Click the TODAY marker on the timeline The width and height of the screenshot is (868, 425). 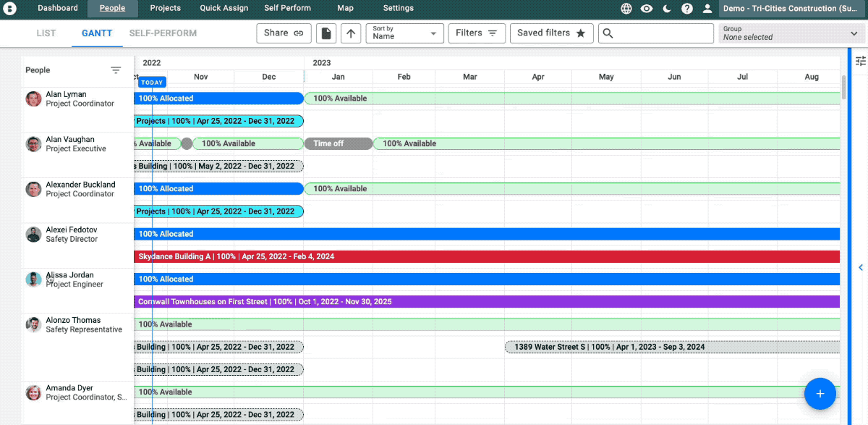point(151,82)
